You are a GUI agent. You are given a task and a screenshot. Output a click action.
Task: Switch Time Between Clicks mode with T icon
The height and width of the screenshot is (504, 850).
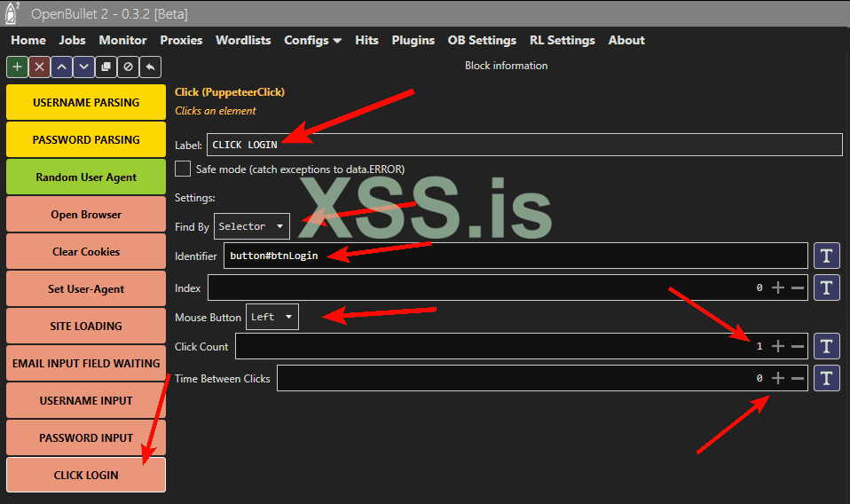[x=827, y=378]
